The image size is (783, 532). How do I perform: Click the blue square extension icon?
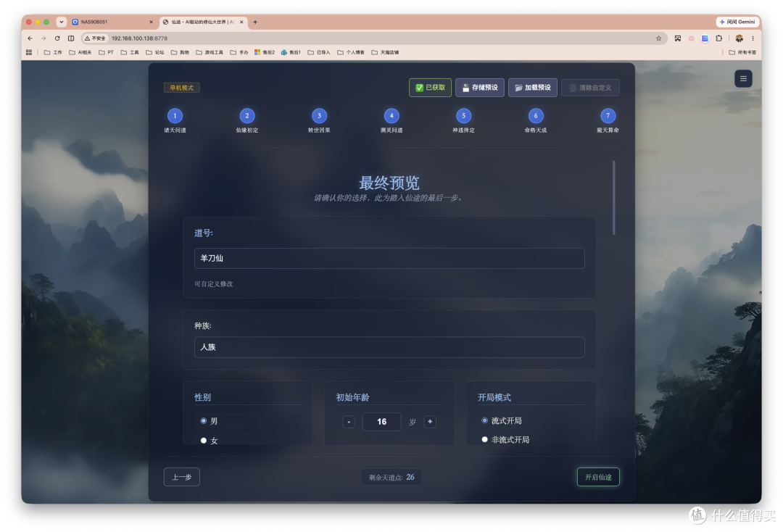(705, 38)
